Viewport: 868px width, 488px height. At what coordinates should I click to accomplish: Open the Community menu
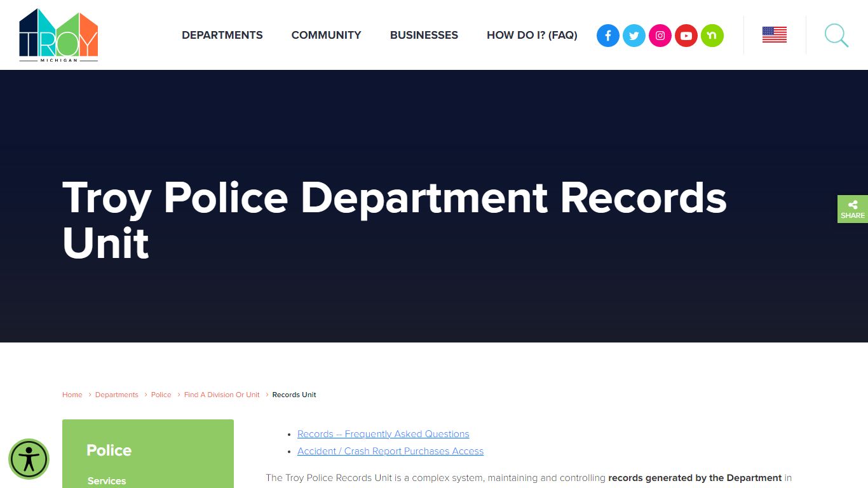pos(327,36)
